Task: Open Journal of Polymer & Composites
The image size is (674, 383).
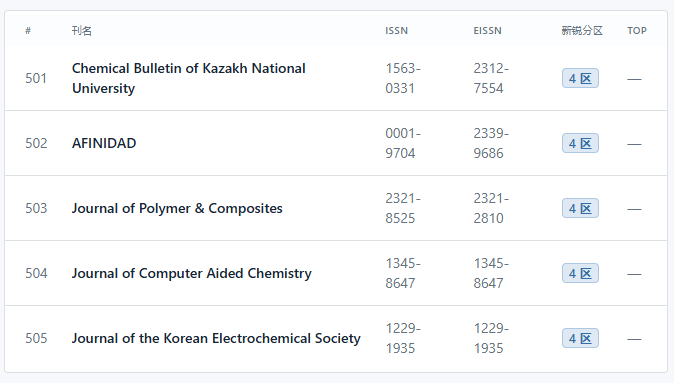Action: [177, 208]
